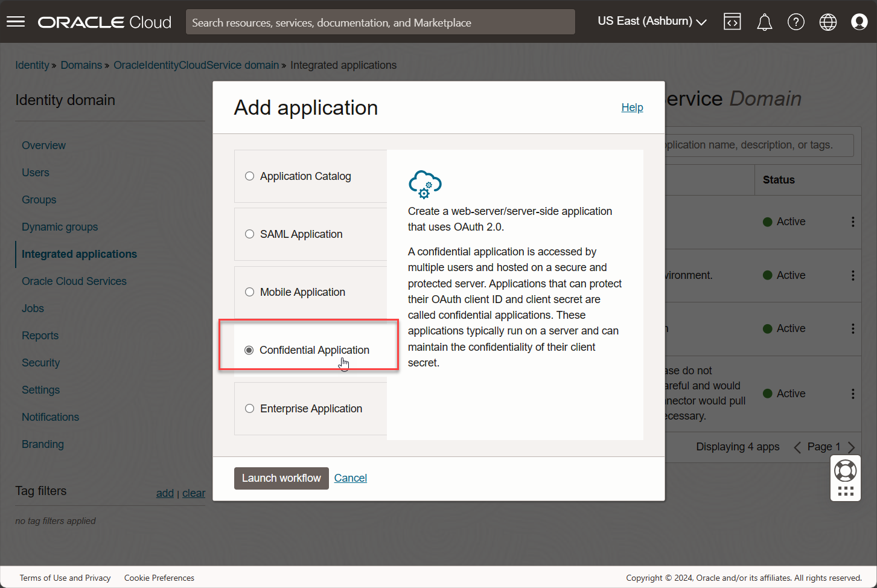Open the Developer tools console icon
This screenshot has width=877, height=588.
pos(732,21)
